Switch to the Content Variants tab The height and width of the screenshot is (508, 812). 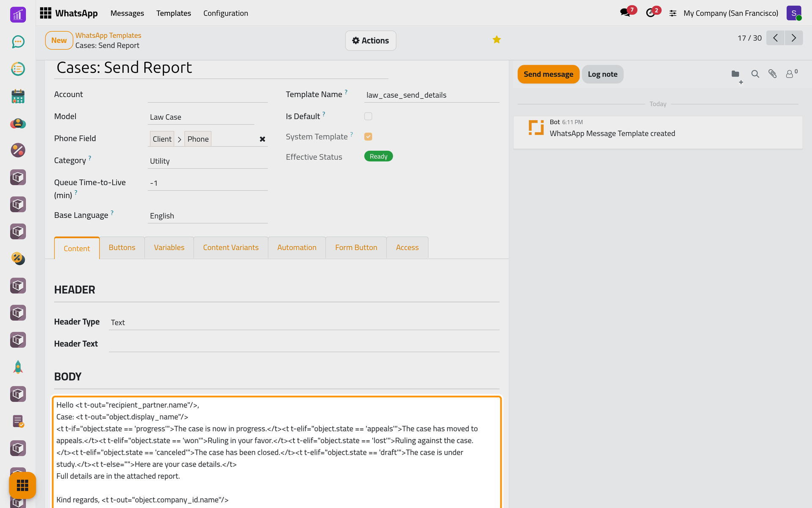pyautogui.click(x=231, y=248)
